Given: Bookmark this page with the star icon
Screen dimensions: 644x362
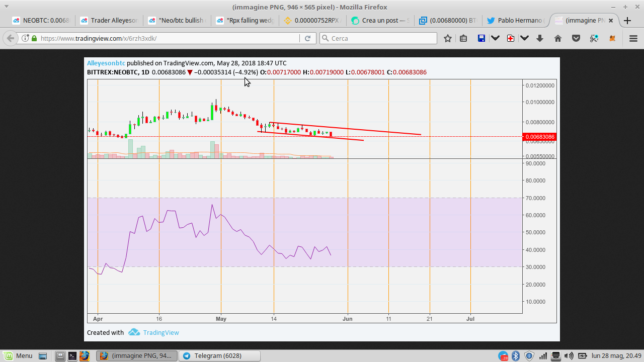Looking at the screenshot, I should (x=448, y=38).
